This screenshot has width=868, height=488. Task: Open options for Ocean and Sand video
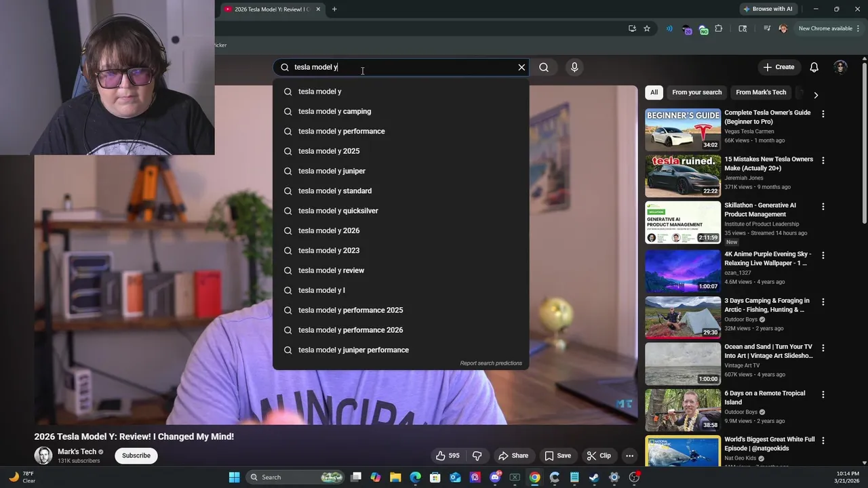coord(823,348)
